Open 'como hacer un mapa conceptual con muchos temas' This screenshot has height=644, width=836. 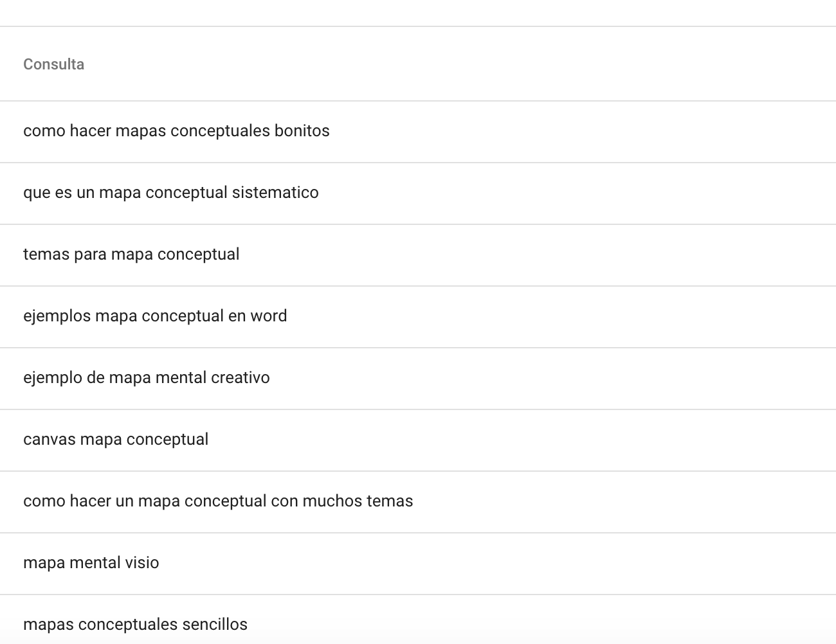[x=418, y=502]
